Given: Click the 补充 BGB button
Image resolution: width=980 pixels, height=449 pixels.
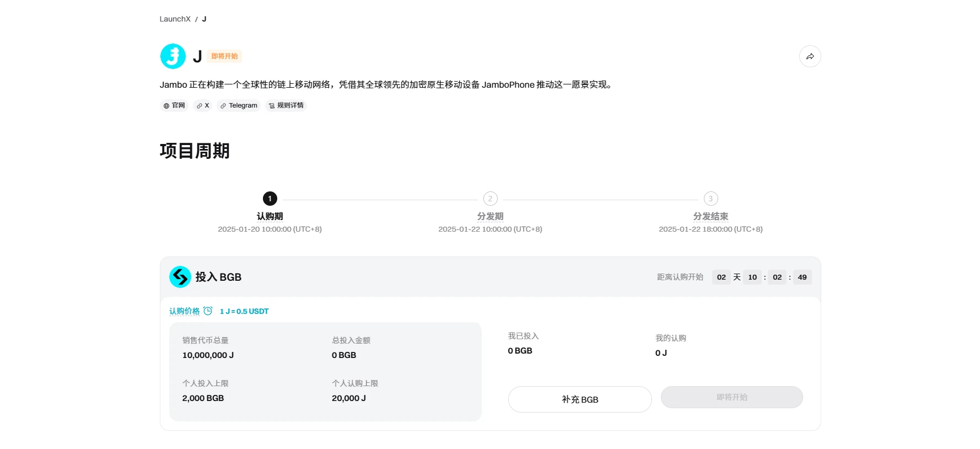Looking at the screenshot, I should point(580,399).
